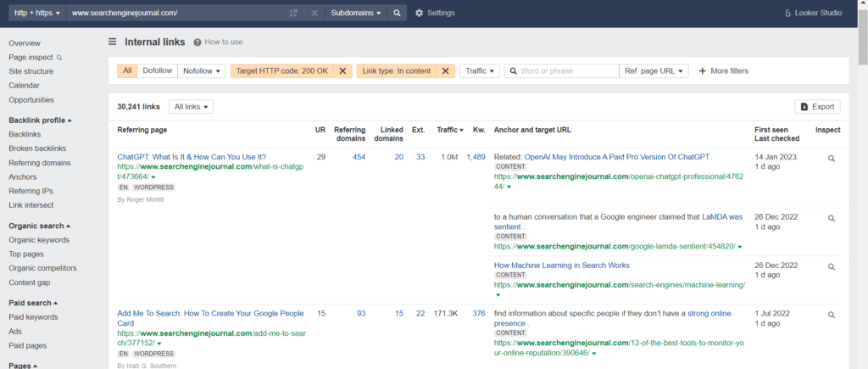Collapse the Paid search section
Viewport: 868px width, 369px height.
[x=33, y=303]
